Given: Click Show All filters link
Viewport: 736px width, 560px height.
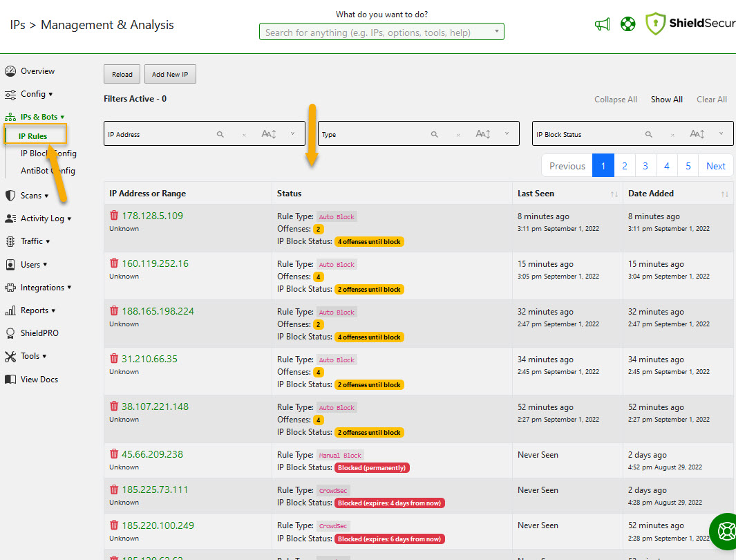Looking at the screenshot, I should (x=666, y=100).
